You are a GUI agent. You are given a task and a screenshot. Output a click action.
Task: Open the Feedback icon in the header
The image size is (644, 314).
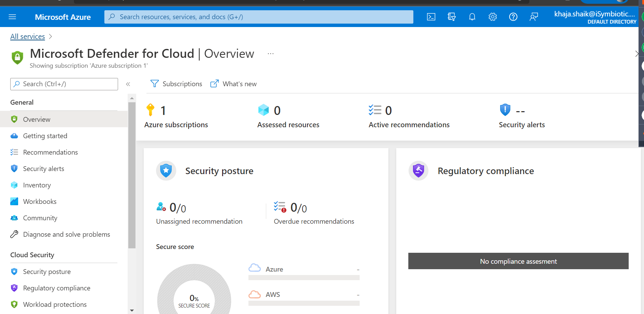(x=534, y=17)
